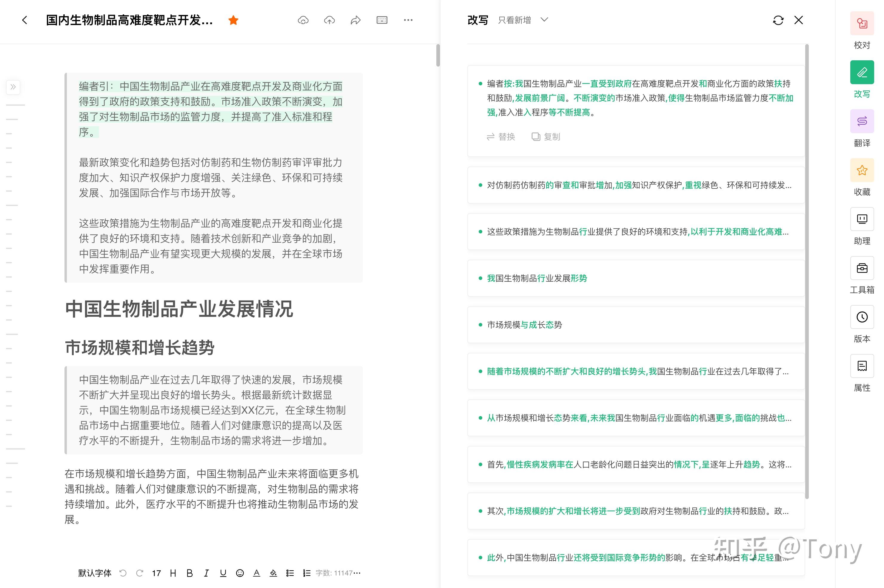This screenshot has width=884, height=588.
Task: Close the 改写 panel
Action: [799, 20]
